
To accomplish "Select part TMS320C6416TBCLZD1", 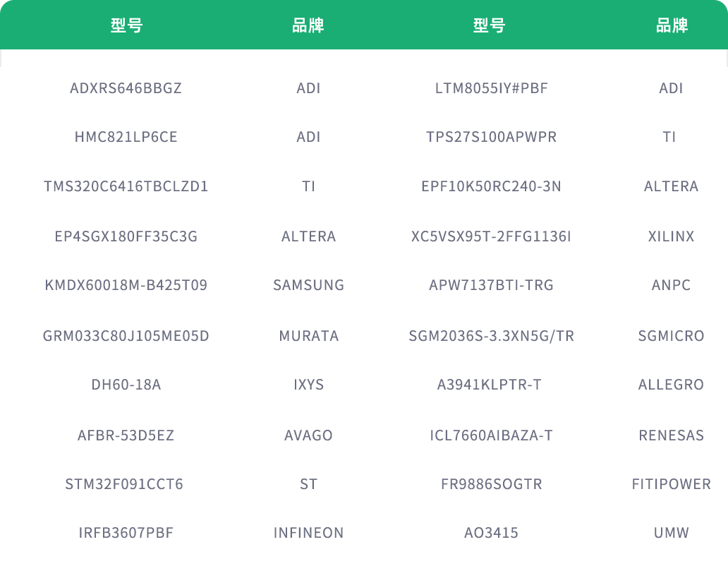I will 126,186.
